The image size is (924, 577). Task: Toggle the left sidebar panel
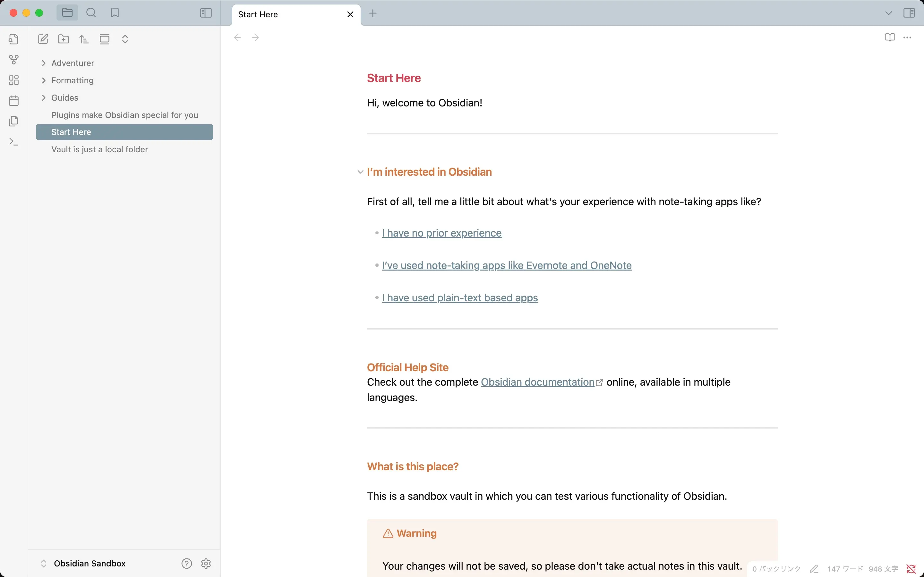206,13
